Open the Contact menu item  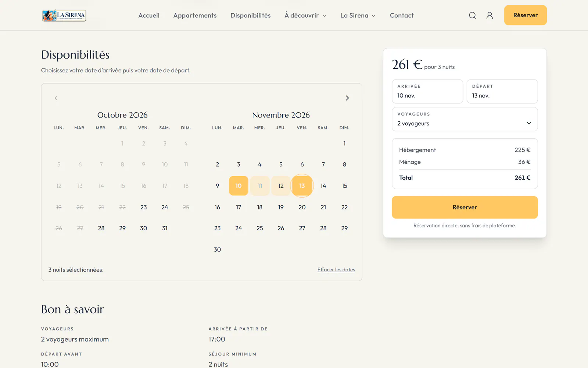tap(402, 15)
